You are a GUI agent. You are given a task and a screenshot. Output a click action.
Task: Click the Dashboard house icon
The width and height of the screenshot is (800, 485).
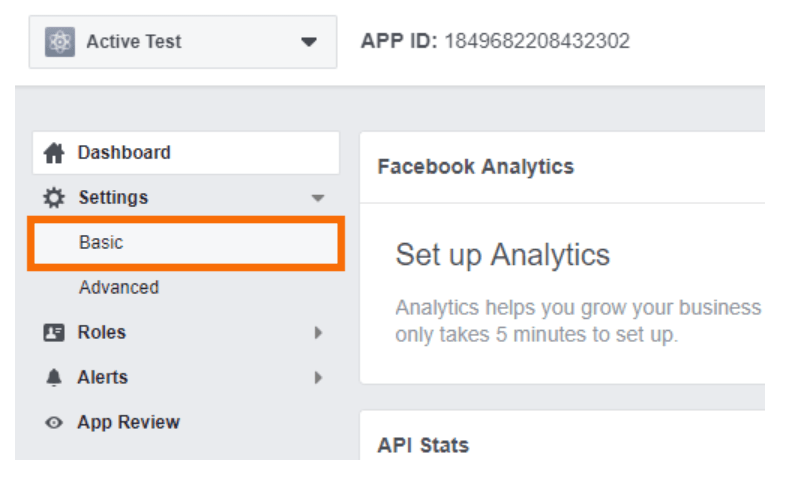(x=54, y=153)
